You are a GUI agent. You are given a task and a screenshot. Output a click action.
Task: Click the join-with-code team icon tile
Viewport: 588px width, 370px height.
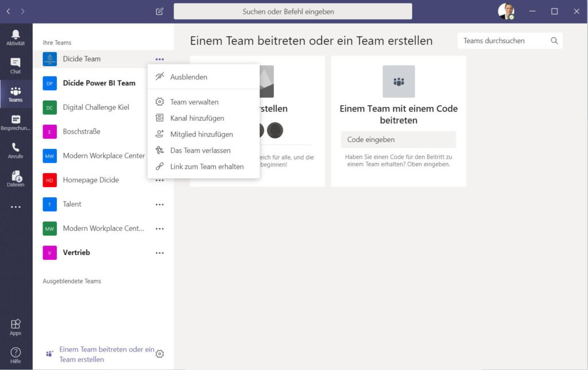399,82
